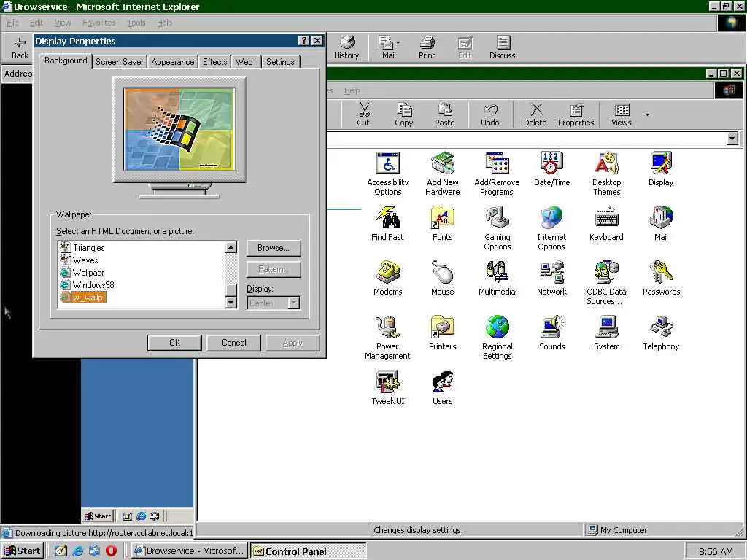Open the disabled Display mode combo box

pos(274,303)
